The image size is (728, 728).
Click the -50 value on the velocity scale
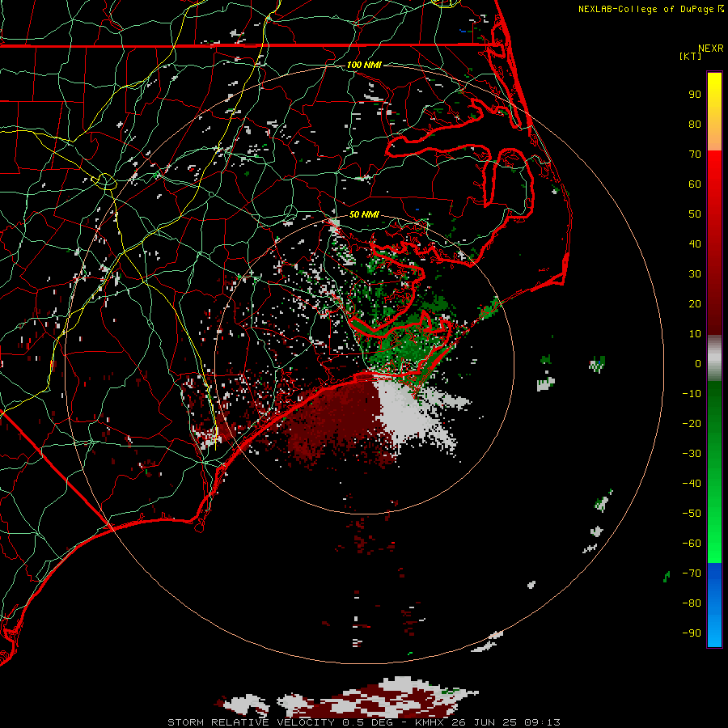[x=692, y=514]
